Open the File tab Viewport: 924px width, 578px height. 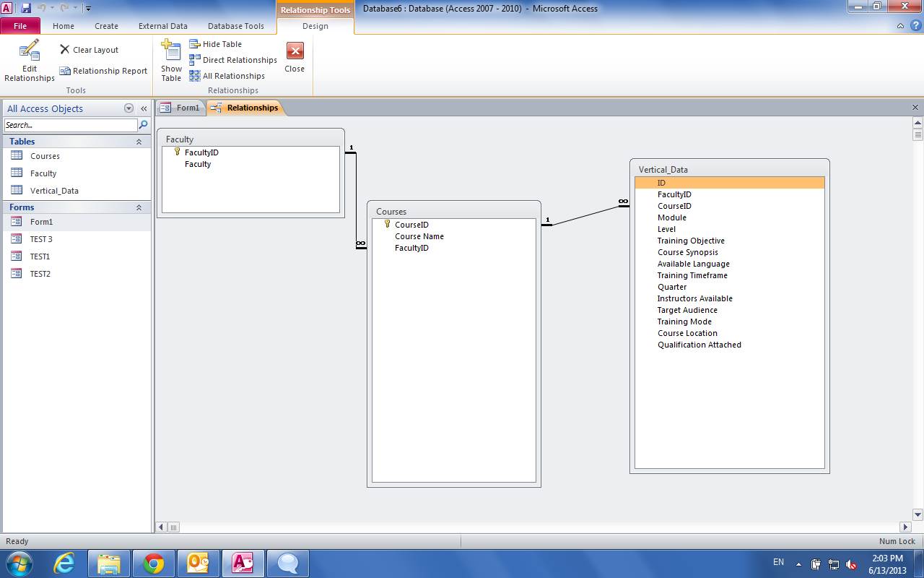[20, 26]
